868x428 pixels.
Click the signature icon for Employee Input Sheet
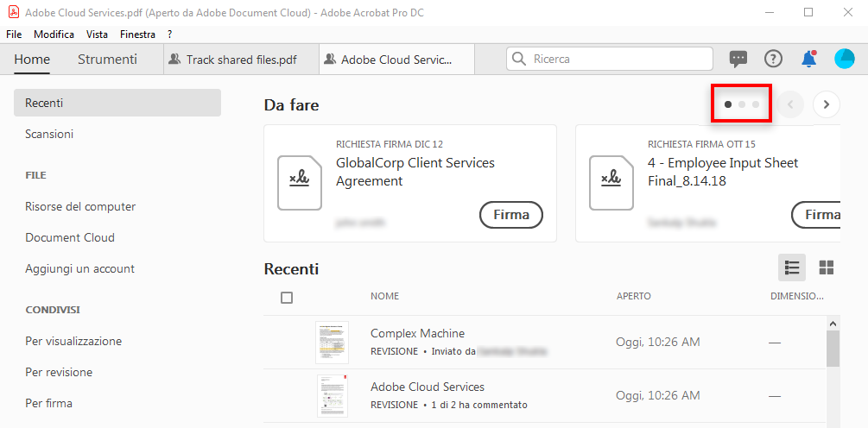tap(611, 183)
